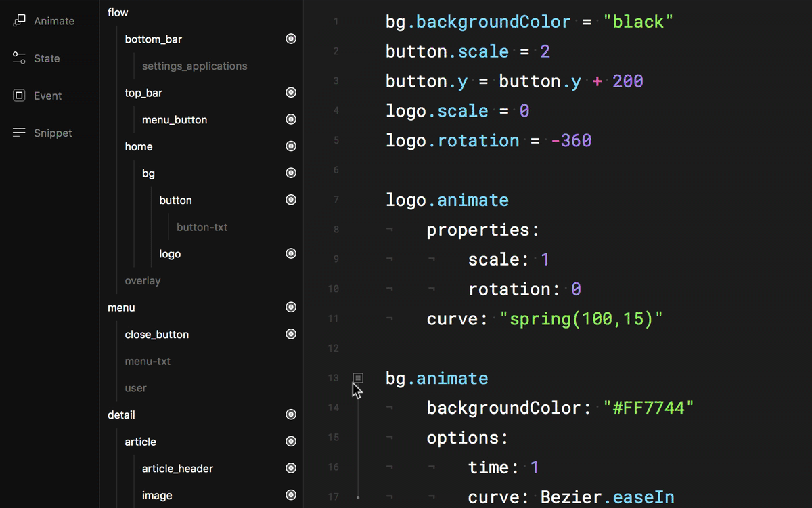Select the button-txt layer
Image resolution: width=812 pixels, height=508 pixels.
pyautogui.click(x=202, y=228)
